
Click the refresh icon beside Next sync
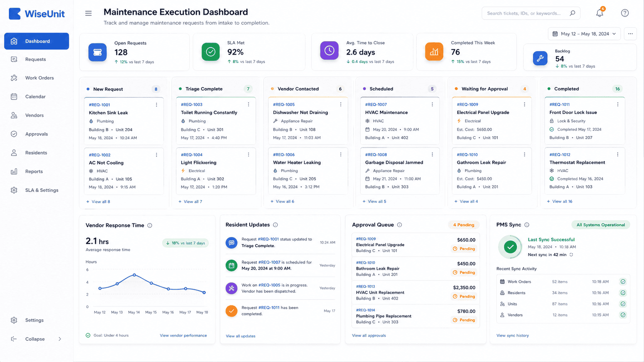point(571,255)
